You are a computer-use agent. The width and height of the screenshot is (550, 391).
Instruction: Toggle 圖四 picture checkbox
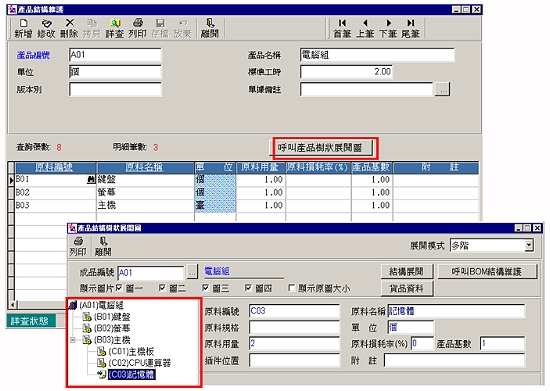click(x=248, y=288)
